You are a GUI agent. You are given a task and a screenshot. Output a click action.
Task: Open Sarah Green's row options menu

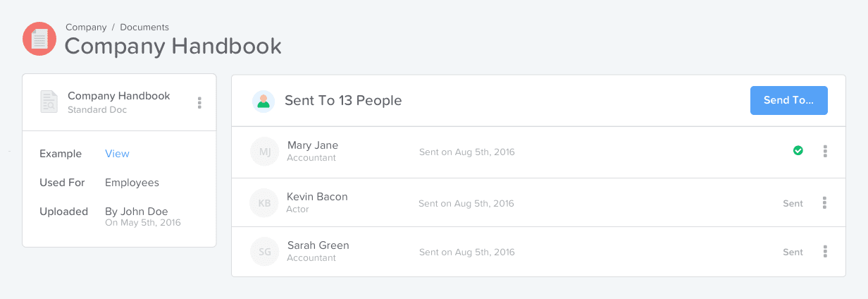(x=825, y=252)
